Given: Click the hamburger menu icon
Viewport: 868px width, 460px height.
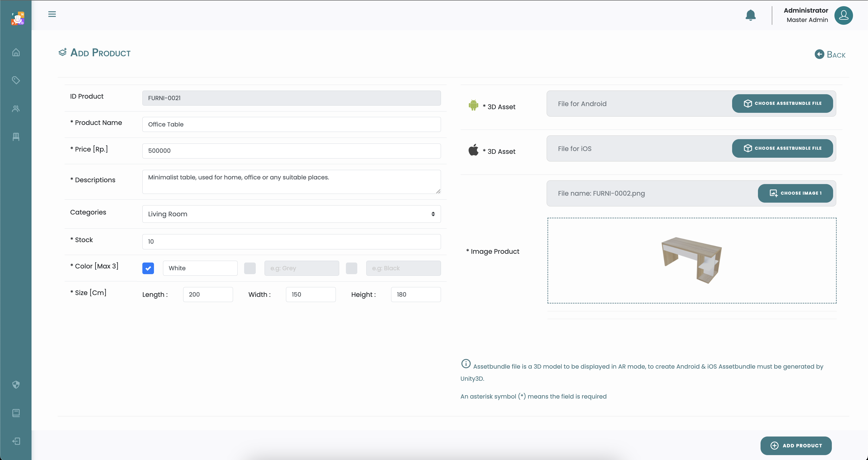Looking at the screenshot, I should pyautogui.click(x=52, y=14).
